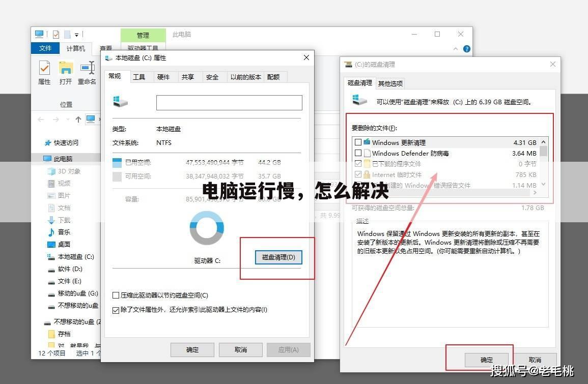Open the 文档 folder in navigation pane
Screen dimensions: 588x384
pyautogui.click(x=59, y=208)
